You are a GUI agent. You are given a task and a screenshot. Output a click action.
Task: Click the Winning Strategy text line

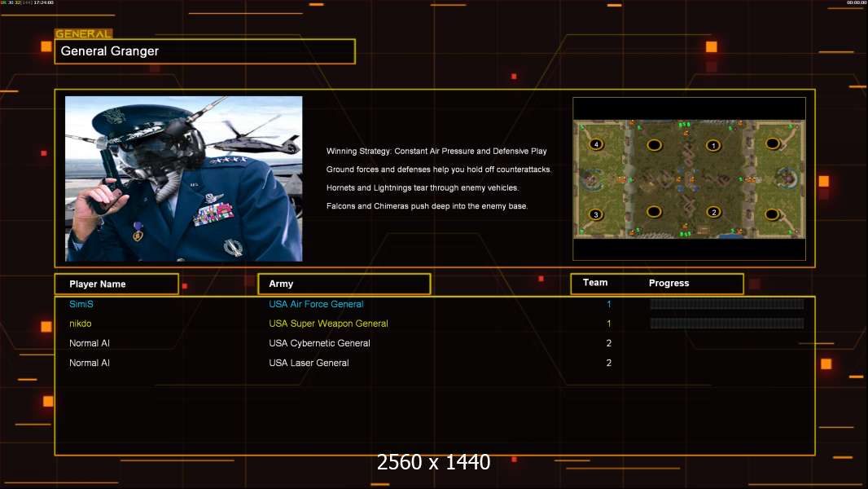[x=436, y=152]
